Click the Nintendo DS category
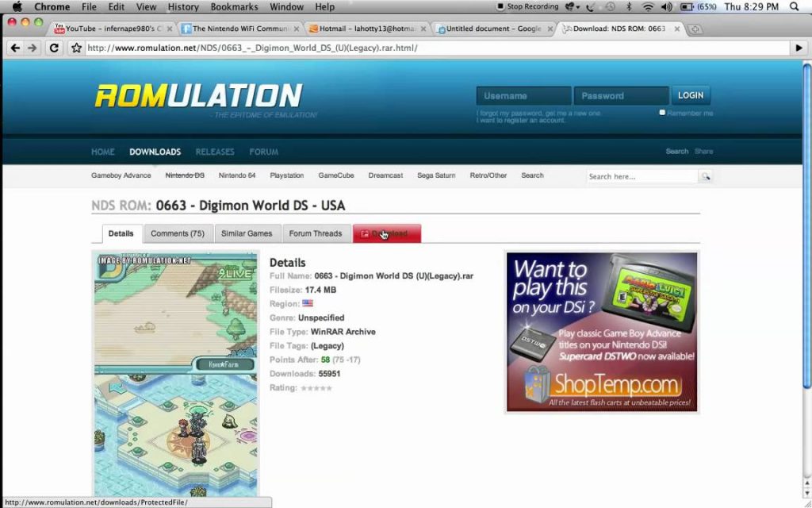Viewport: 812px width, 508px height. coord(185,175)
